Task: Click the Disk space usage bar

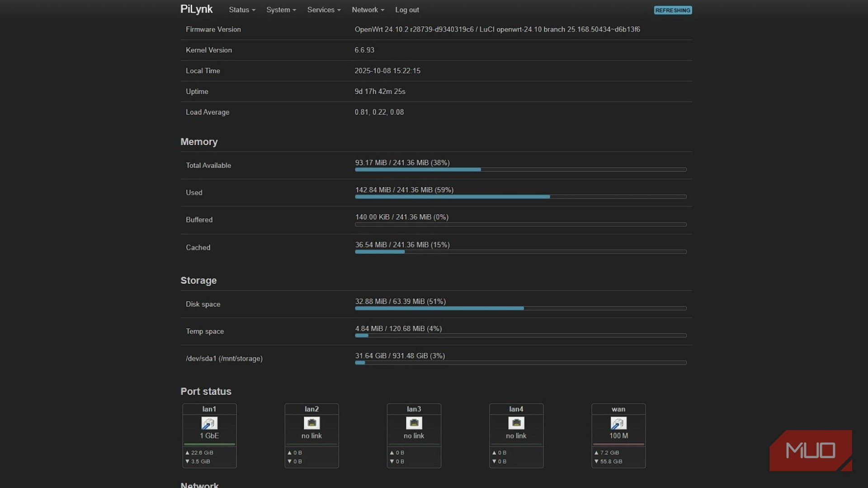Action: point(521,309)
